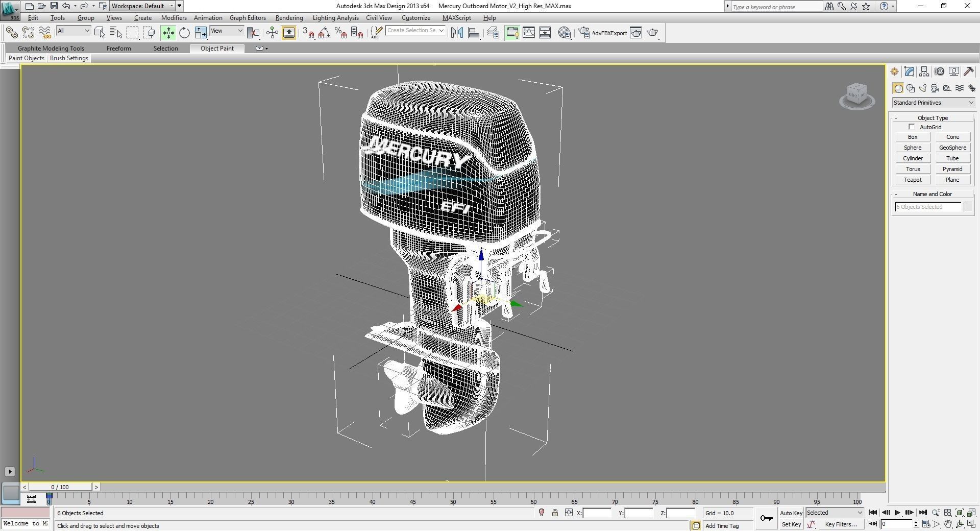Activate the Pan View hand tool
This screenshot has width=980, height=531.
point(948,524)
